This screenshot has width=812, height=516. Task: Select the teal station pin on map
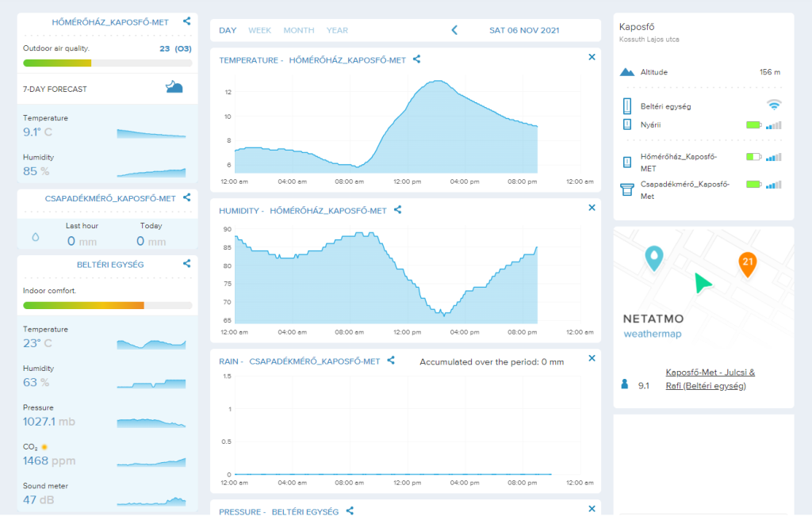click(653, 258)
